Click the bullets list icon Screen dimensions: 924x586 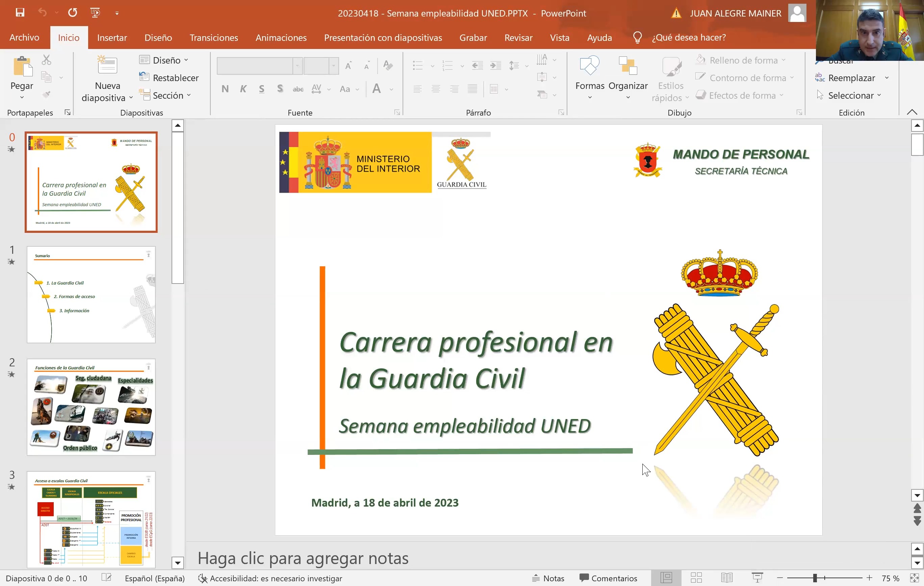tap(417, 66)
